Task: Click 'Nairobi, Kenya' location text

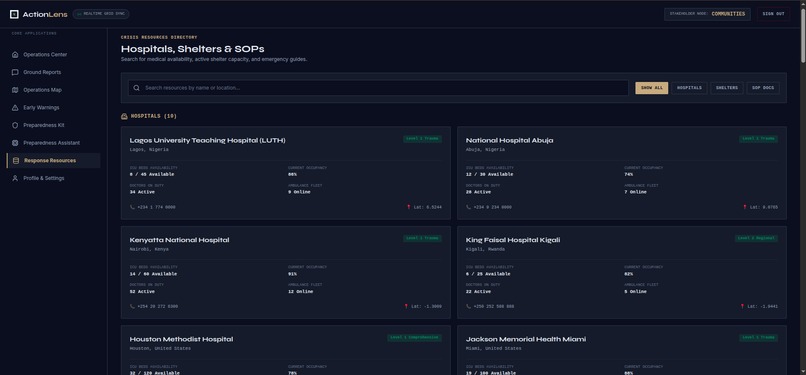Action: 149,249
